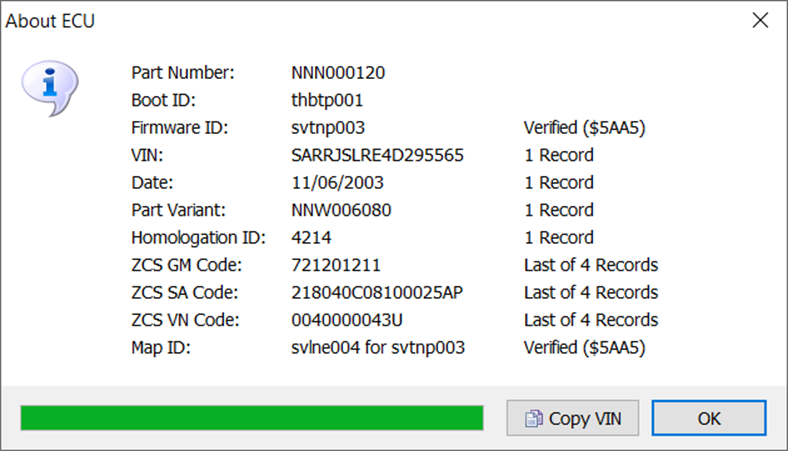The height and width of the screenshot is (451, 788).
Task: Click the ZCS GM Code value 721201211
Action: [336, 265]
